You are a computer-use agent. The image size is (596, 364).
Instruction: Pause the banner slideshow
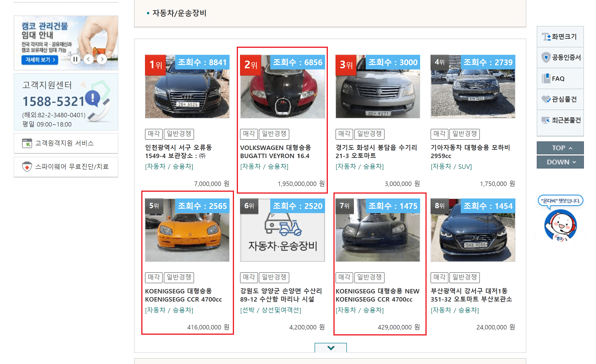[75, 59]
